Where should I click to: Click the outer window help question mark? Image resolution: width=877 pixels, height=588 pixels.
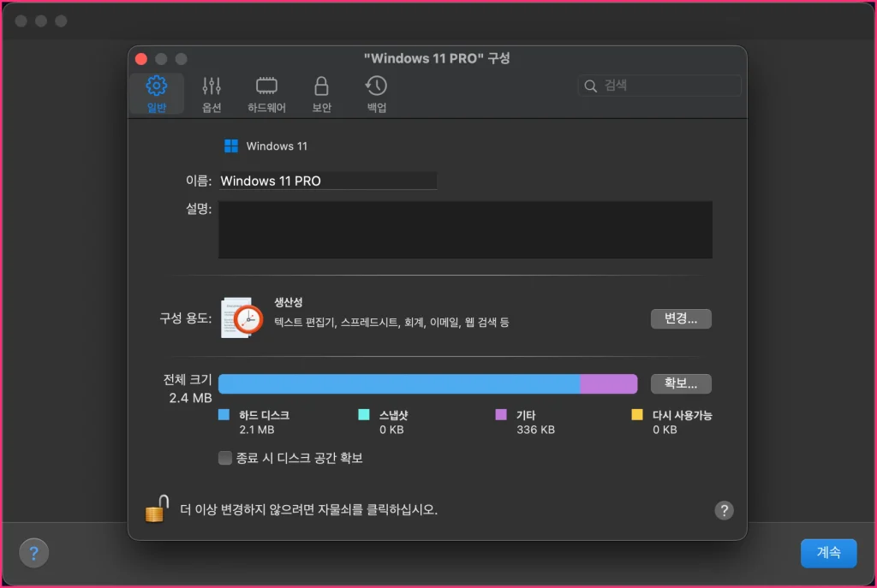coord(33,553)
